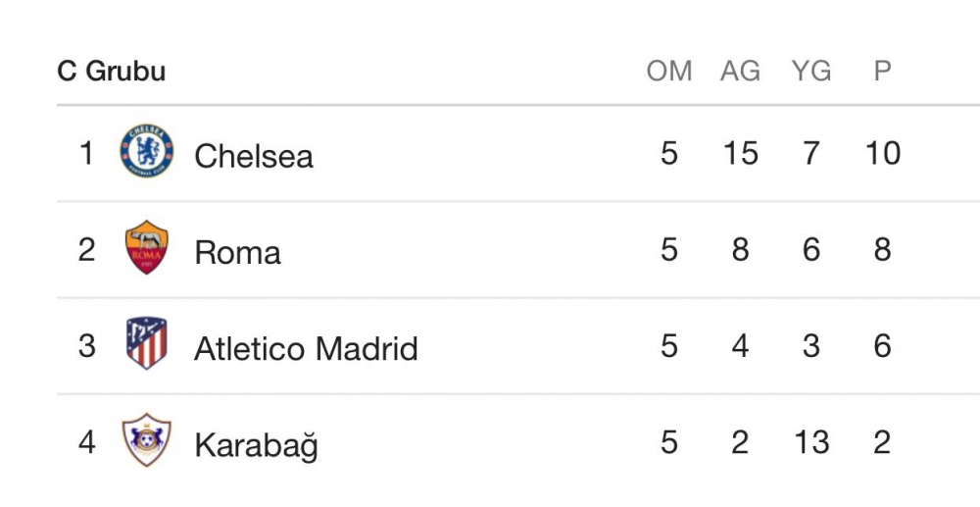Click rank number 4 beside Karabağ
The width and height of the screenshot is (980, 507).
87,442
